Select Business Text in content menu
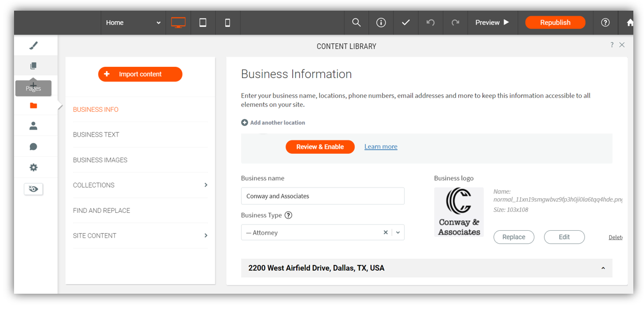This screenshot has height=310, width=644. [x=96, y=135]
